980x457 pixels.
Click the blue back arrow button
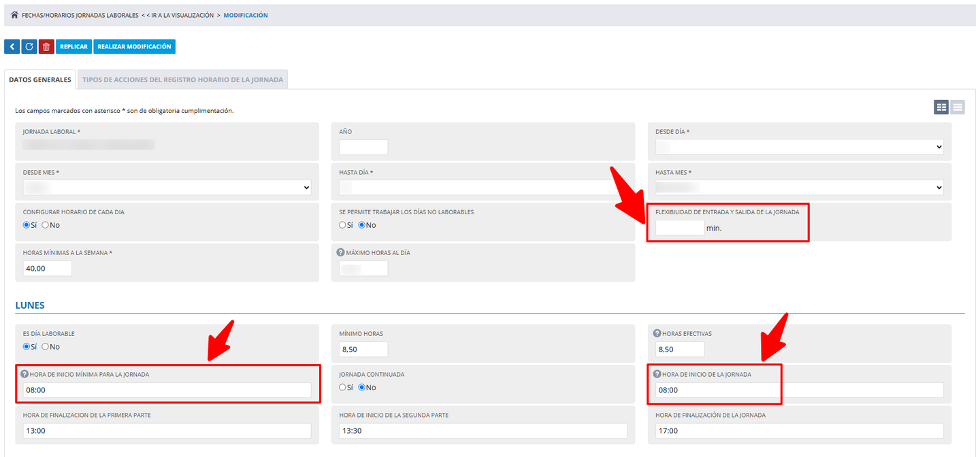pos(12,46)
